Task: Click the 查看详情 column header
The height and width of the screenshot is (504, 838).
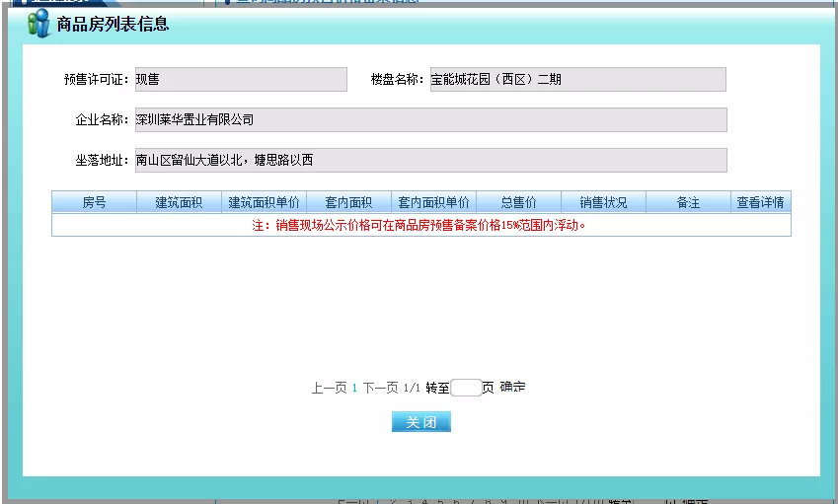Action: [760, 203]
